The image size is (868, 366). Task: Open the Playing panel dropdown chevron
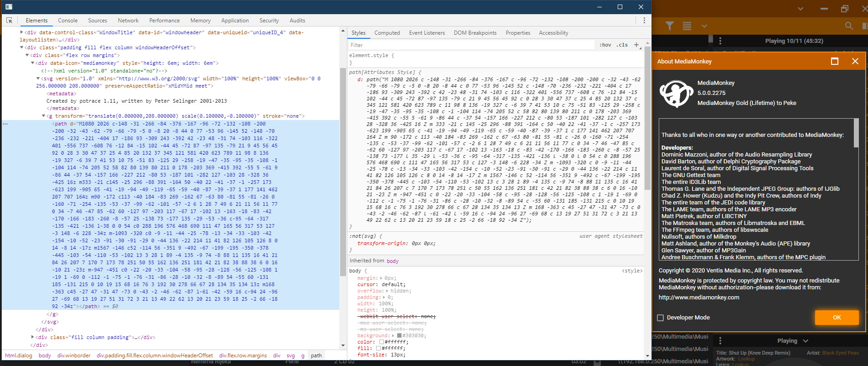tap(806, 341)
